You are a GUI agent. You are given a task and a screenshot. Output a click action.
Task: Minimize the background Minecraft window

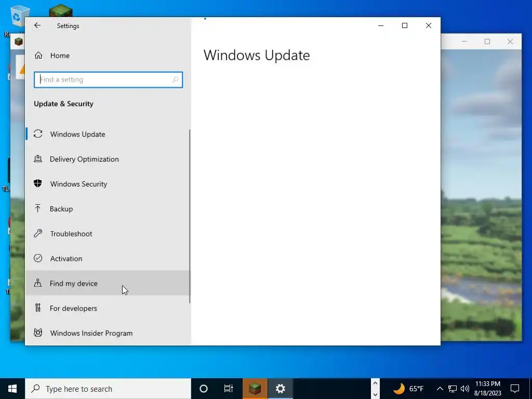tap(464, 42)
